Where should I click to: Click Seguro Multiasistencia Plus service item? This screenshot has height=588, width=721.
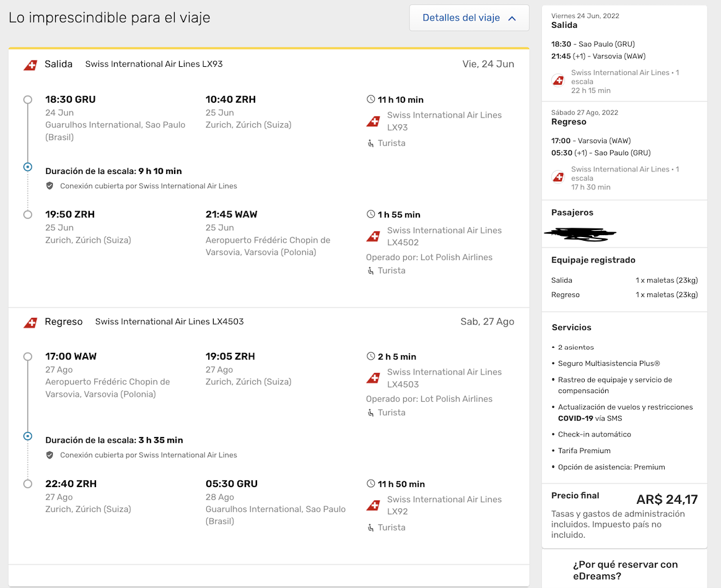pos(609,363)
